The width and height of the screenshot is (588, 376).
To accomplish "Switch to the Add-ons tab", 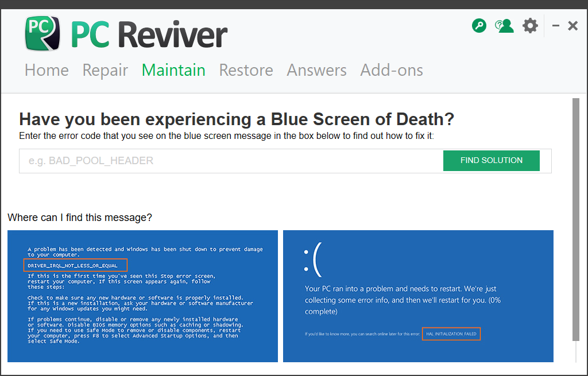I will click(392, 70).
